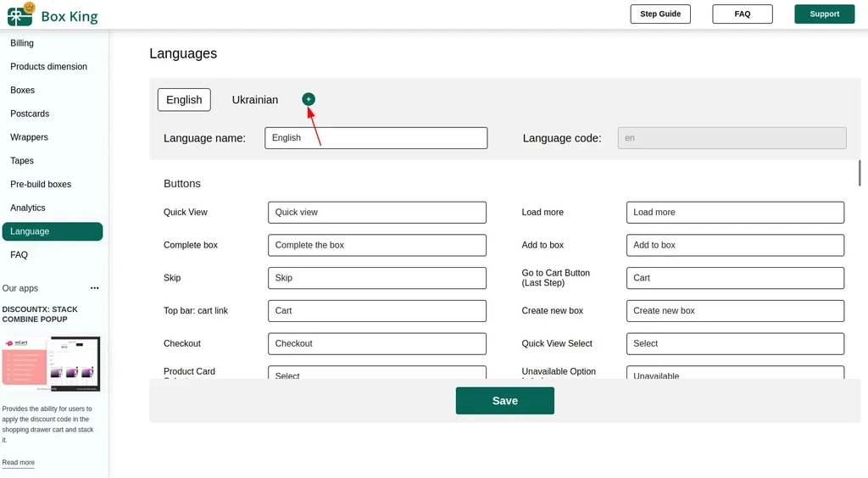Edit the Quick View text field
The width and height of the screenshot is (868, 478).
coord(377,213)
